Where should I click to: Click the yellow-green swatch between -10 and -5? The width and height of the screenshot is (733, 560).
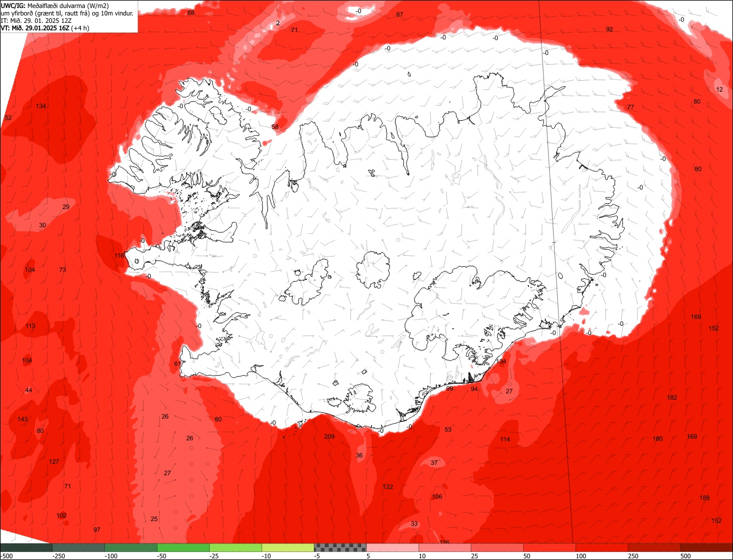pos(288,547)
